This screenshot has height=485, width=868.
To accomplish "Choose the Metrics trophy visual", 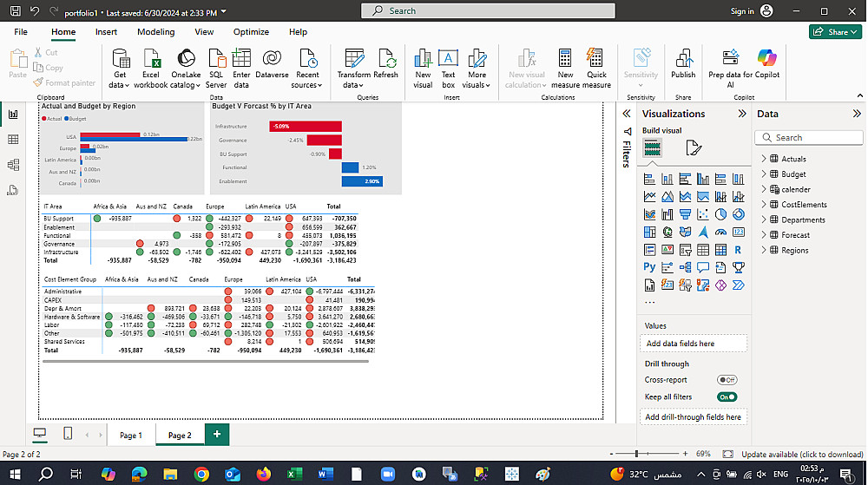I will (738, 267).
